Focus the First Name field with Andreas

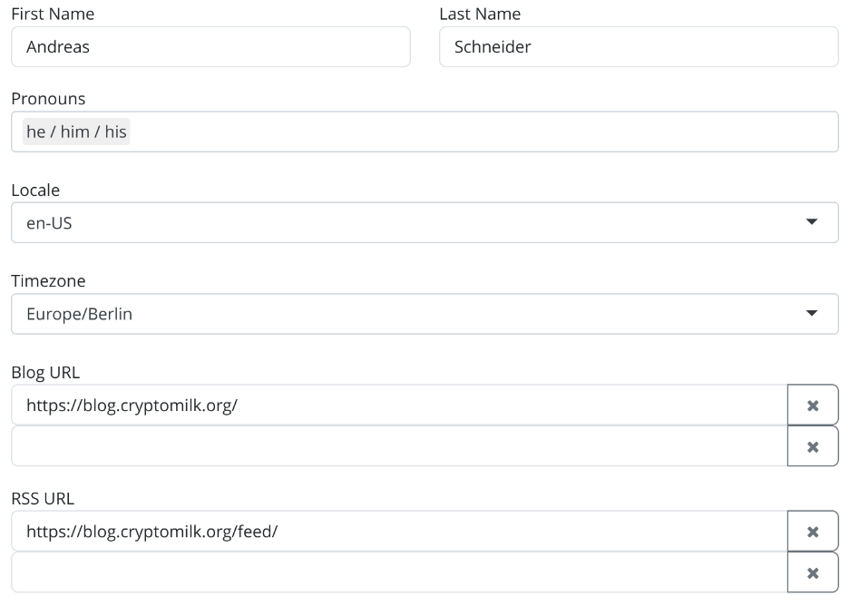coord(210,46)
